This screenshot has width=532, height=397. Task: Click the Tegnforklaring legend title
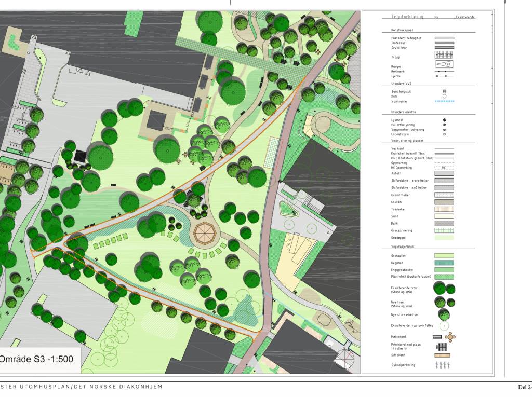(408, 17)
